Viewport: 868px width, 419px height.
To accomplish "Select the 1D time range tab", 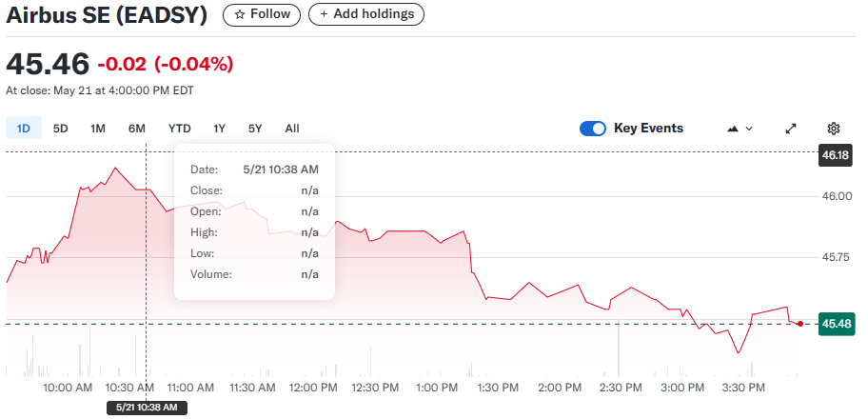I will pyautogui.click(x=23, y=129).
